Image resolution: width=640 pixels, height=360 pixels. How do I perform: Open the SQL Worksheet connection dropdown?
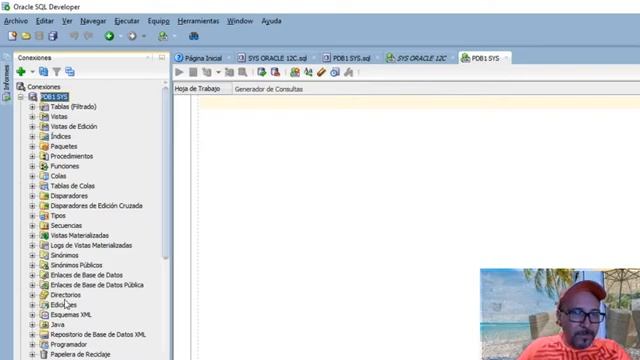pos(174,36)
